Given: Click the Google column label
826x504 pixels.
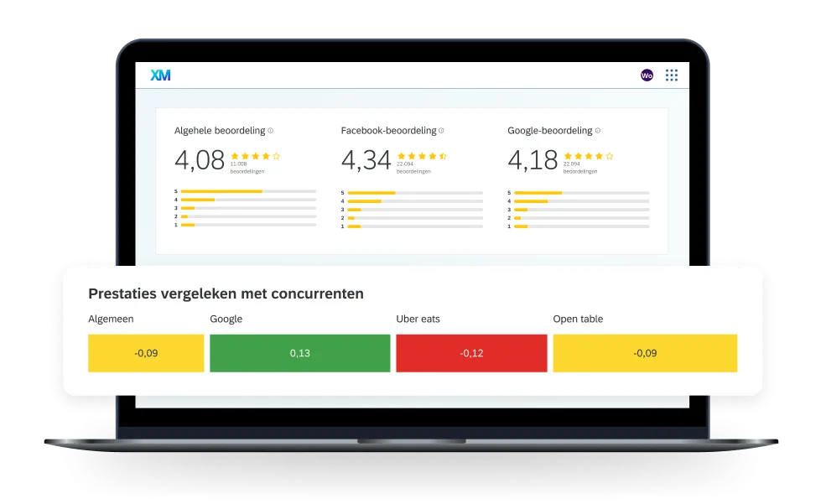Looking at the screenshot, I should pyautogui.click(x=226, y=319).
